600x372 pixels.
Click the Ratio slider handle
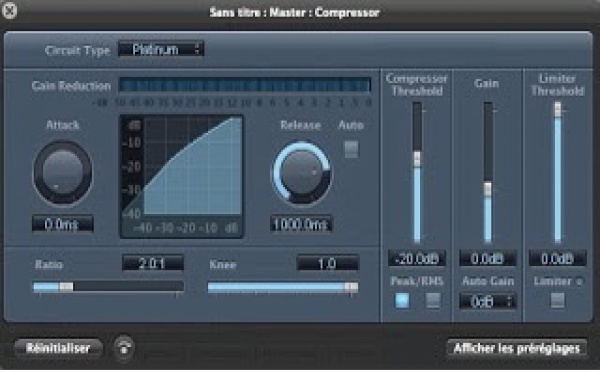click(x=66, y=287)
